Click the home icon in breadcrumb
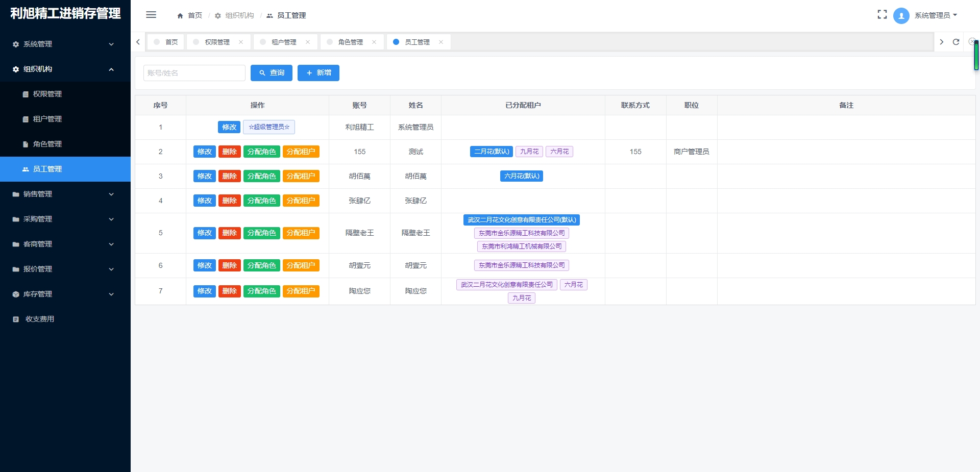Image resolution: width=980 pixels, height=472 pixels. [180, 16]
